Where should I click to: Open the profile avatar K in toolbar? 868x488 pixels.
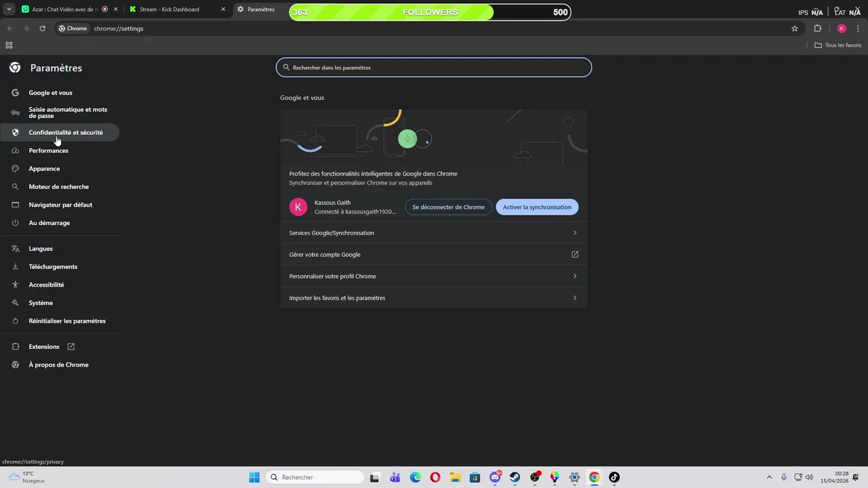(x=842, y=28)
